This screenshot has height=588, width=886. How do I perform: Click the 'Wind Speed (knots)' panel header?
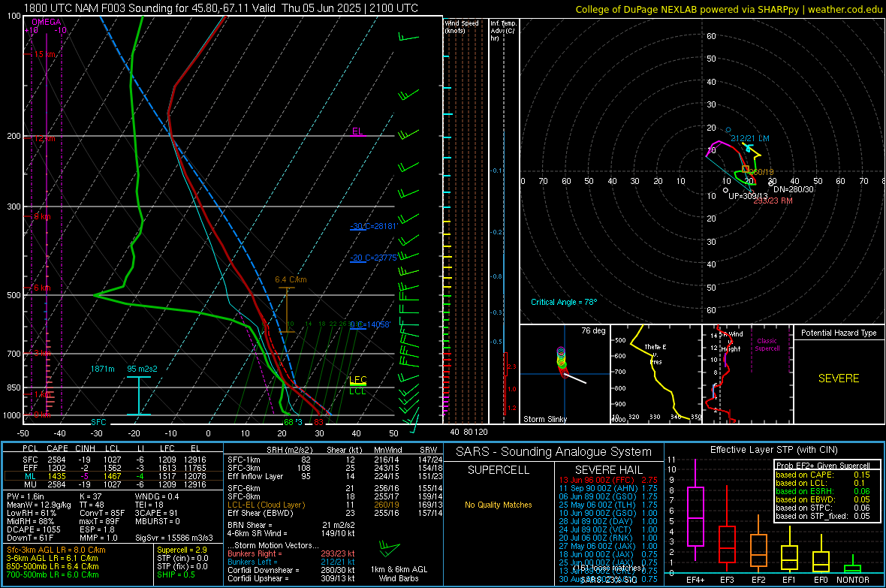pos(461,26)
